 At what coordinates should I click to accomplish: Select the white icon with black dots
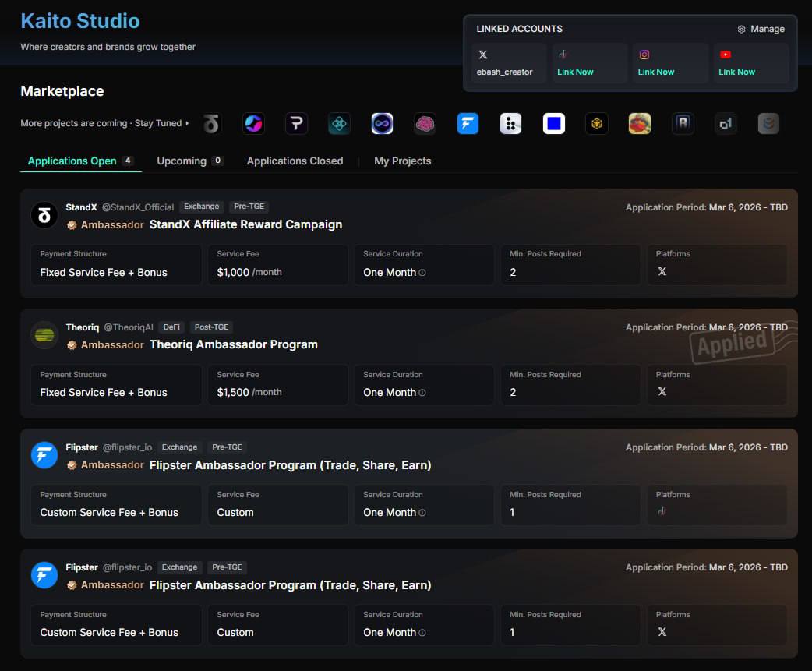(510, 124)
